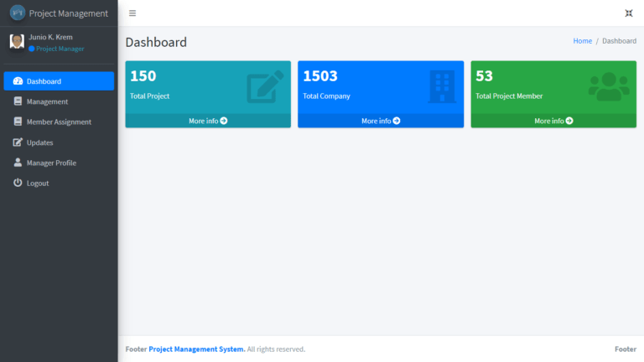The width and height of the screenshot is (644, 362).
Task: Click the 150 count on Total Project card
Action: pos(143,76)
